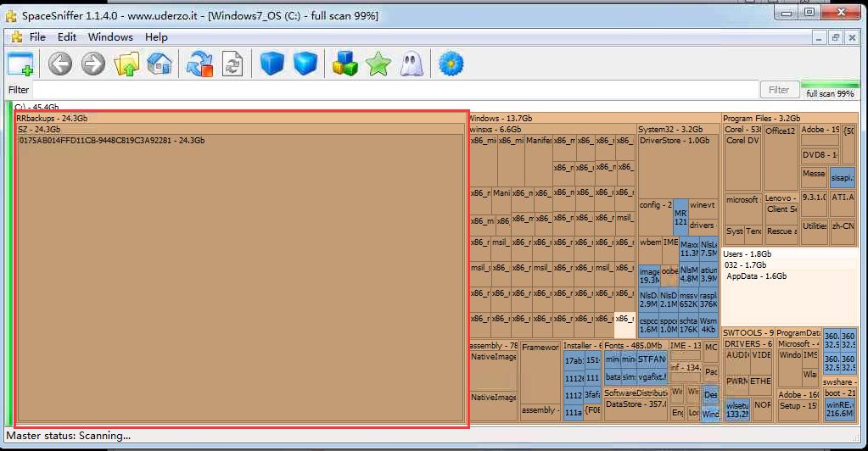Select the RRbackups 24.3Gb folder header
The height and width of the screenshot is (451, 868).
52,119
